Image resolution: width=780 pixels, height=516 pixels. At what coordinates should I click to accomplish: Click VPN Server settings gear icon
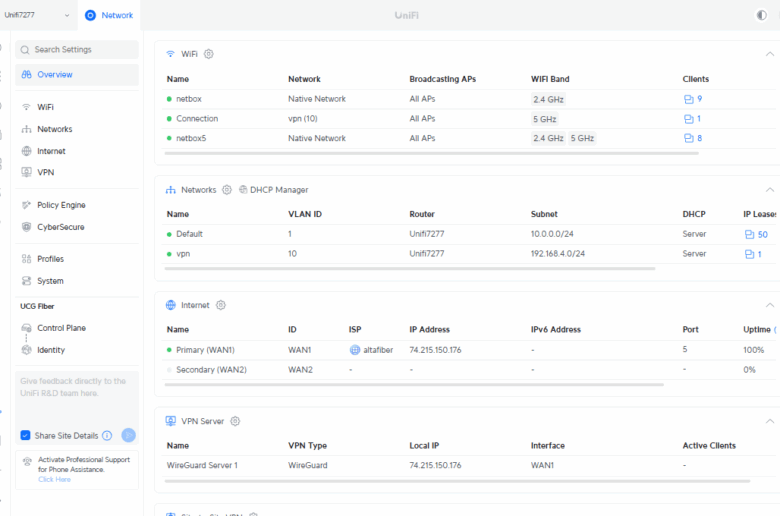click(x=235, y=421)
